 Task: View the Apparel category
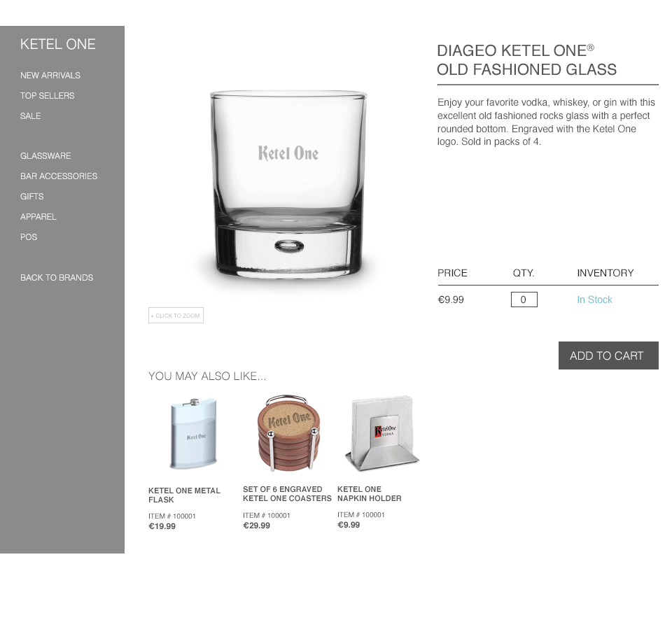[x=38, y=217]
